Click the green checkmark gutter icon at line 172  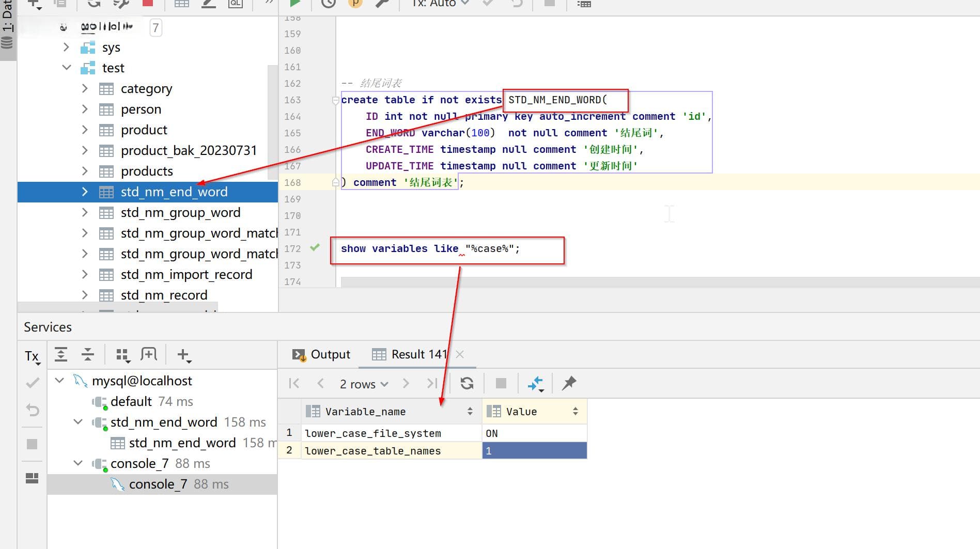click(315, 247)
